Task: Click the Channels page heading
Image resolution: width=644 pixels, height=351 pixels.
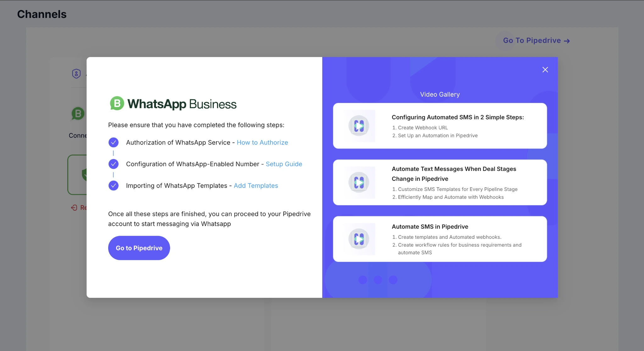Action: 42,14
